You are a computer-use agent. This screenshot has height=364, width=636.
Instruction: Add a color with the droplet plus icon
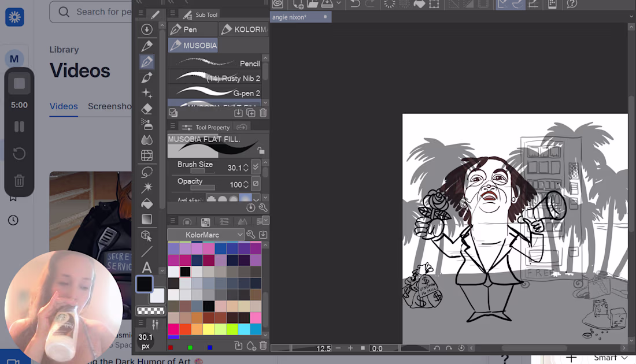[251, 346]
